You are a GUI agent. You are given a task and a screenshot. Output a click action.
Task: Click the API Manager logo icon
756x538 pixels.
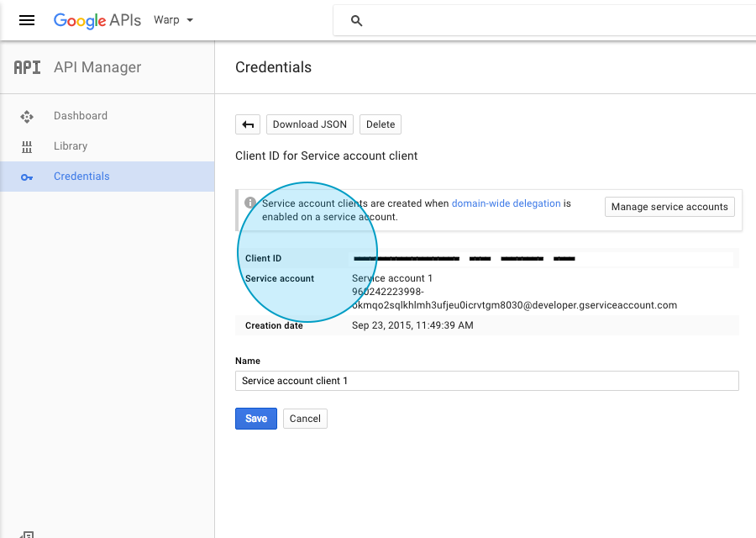tap(27, 67)
